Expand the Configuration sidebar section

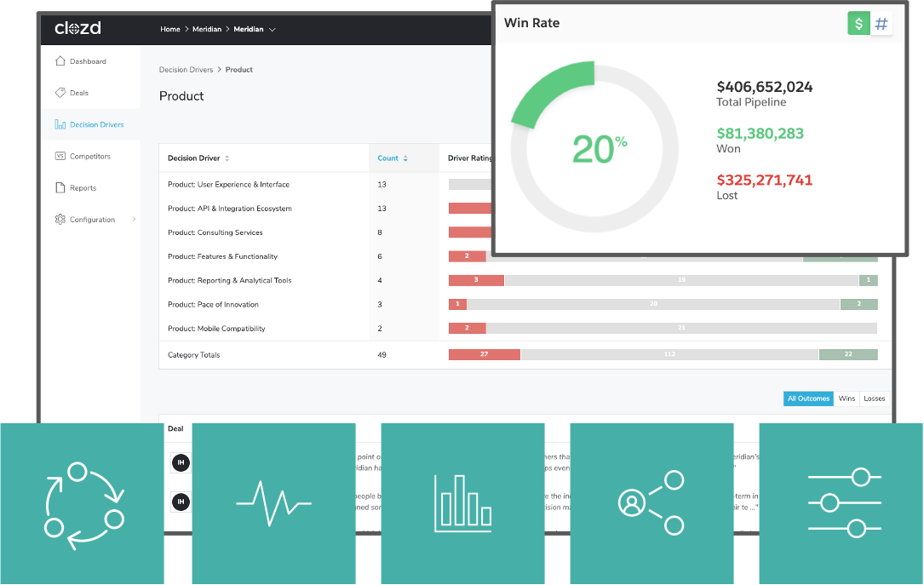coord(94,220)
